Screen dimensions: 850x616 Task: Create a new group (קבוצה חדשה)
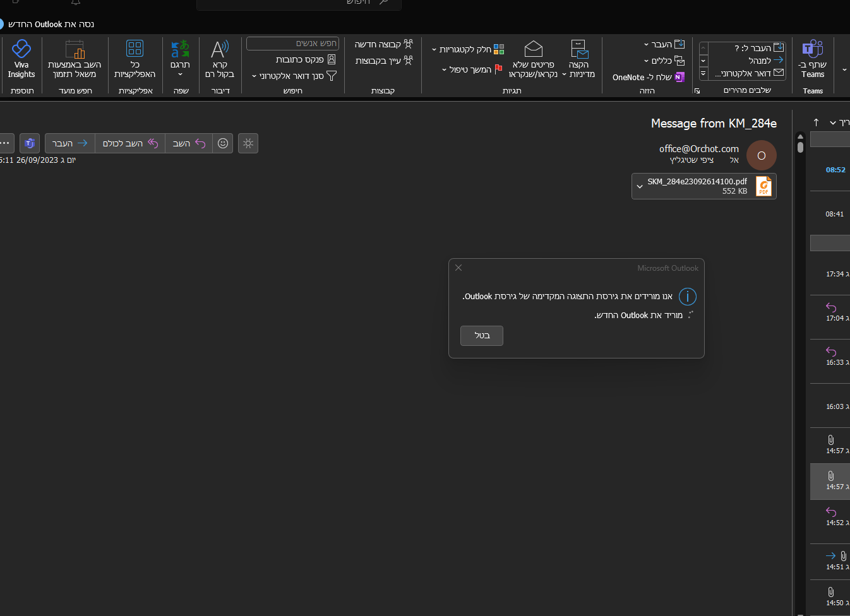(x=383, y=44)
